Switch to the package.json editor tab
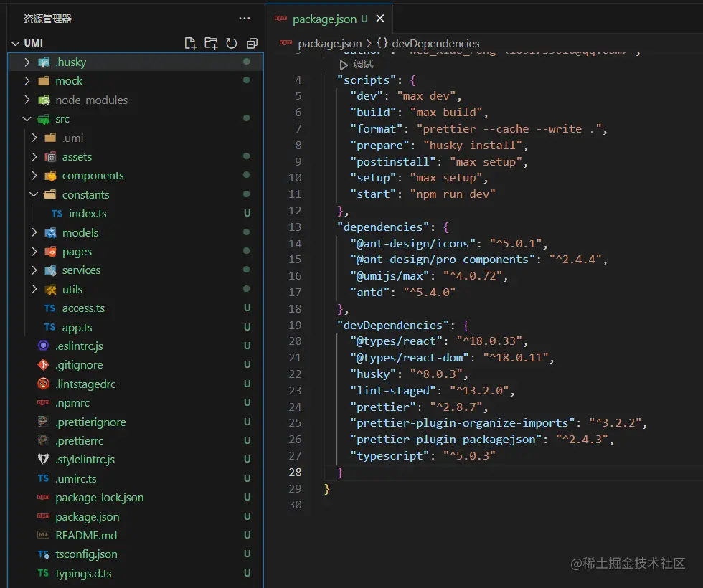Screen dimensions: 703x588 tap(330, 19)
